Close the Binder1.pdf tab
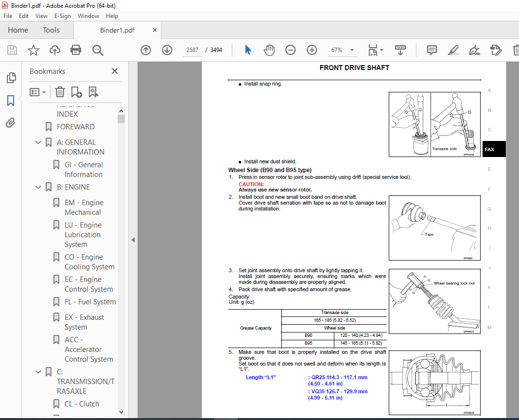Viewport: 519px width, 420px height. click(155, 30)
